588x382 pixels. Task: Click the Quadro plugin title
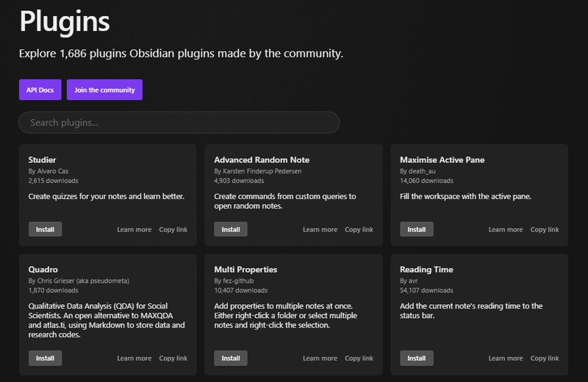point(43,270)
